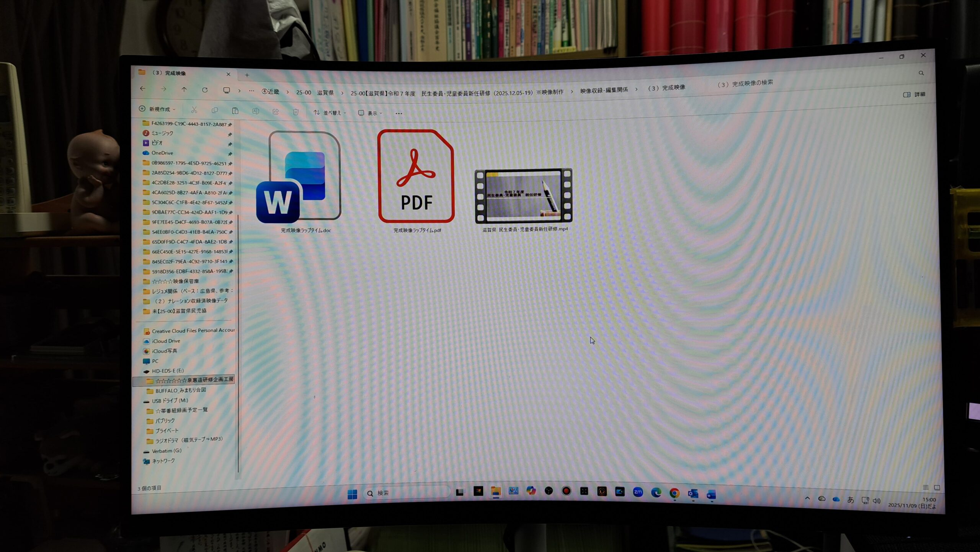
Task: Click the Rename icon in toolbar
Action: point(255,111)
